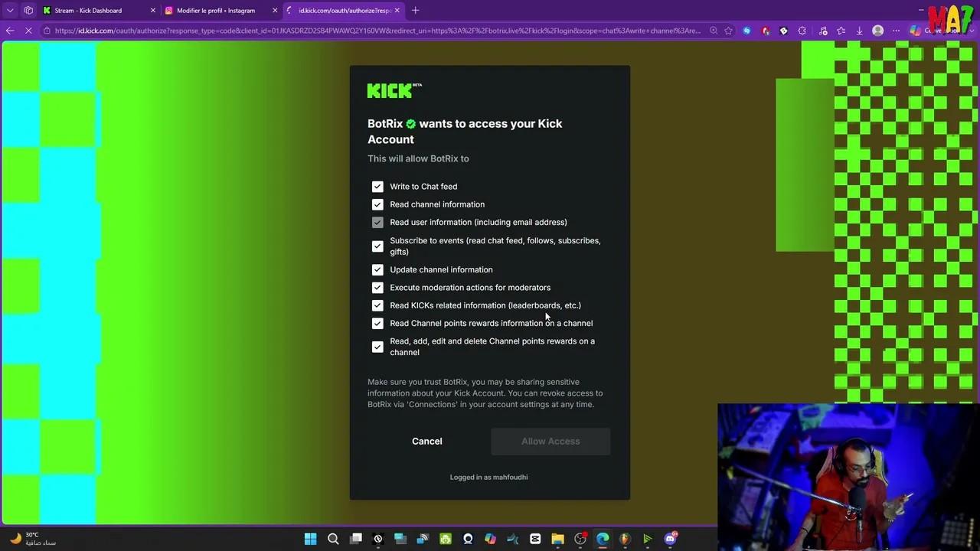Open a new browser tab
The image size is (980, 551).
tap(415, 11)
